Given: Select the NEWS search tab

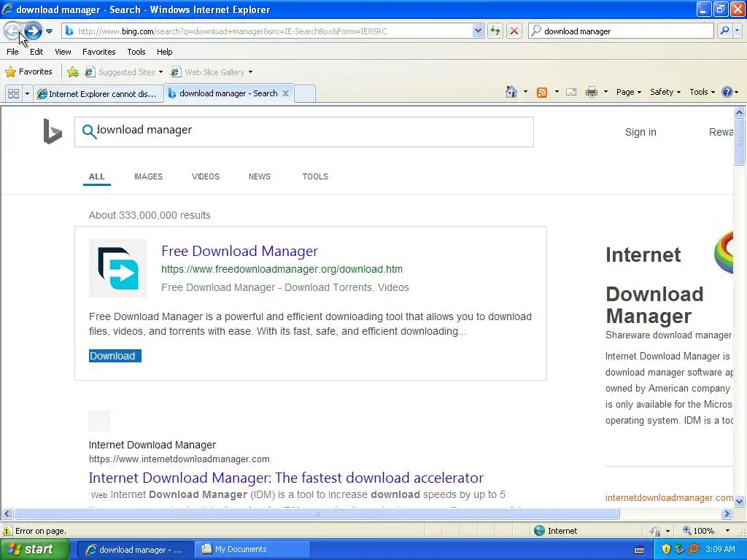Looking at the screenshot, I should click(x=259, y=176).
